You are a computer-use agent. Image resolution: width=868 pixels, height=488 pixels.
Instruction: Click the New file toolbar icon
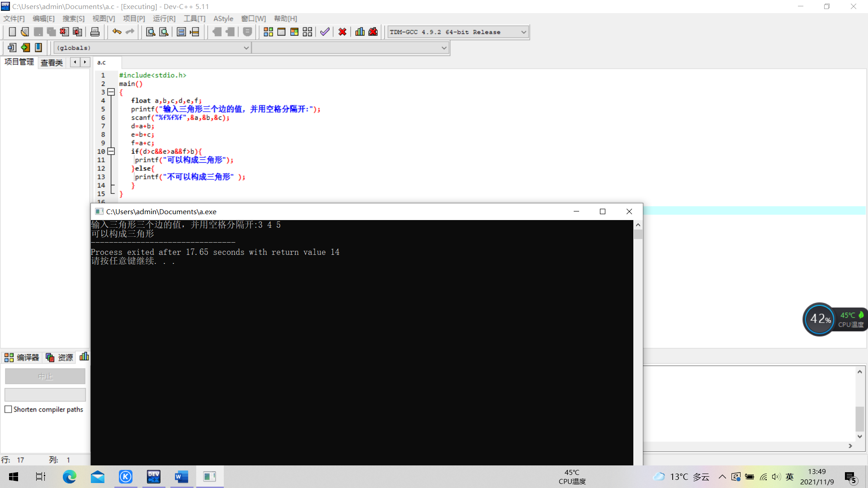tap(12, 32)
